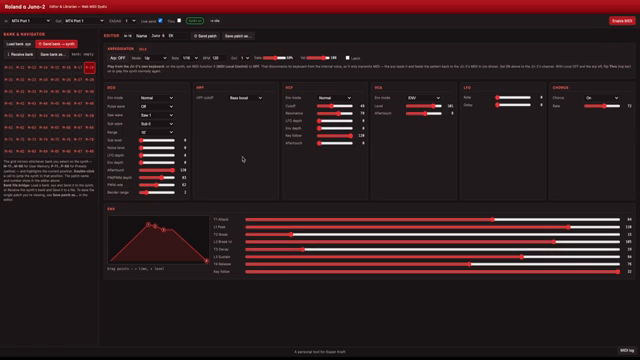Click envelope graph point 4 at the end
Screen dimensions: 640x360
click(207, 261)
